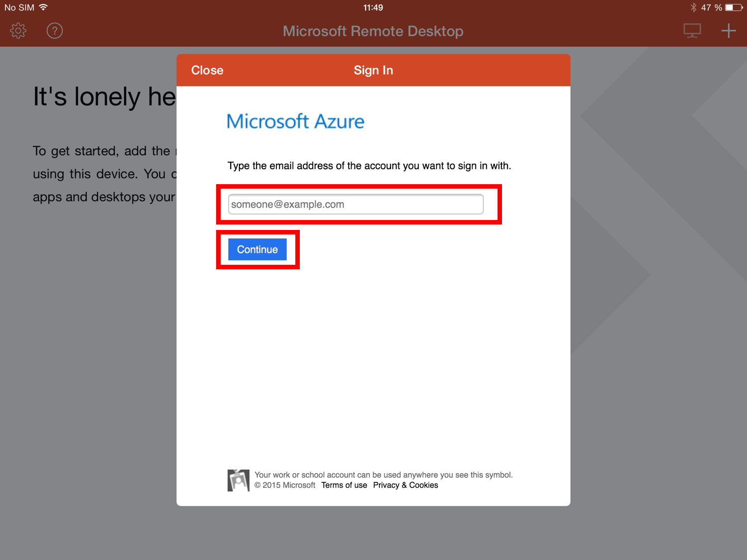Open help with the question mark icon
Viewport: 747px width, 560px height.
pyautogui.click(x=55, y=31)
